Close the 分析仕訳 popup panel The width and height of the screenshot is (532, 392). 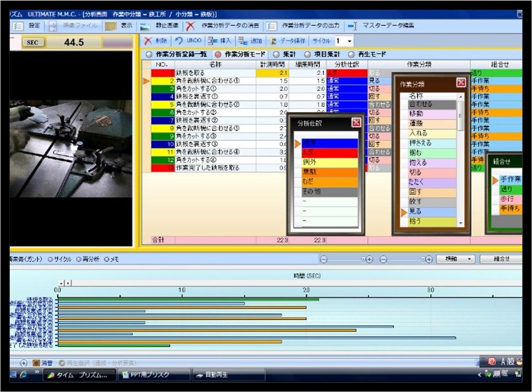click(x=356, y=122)
